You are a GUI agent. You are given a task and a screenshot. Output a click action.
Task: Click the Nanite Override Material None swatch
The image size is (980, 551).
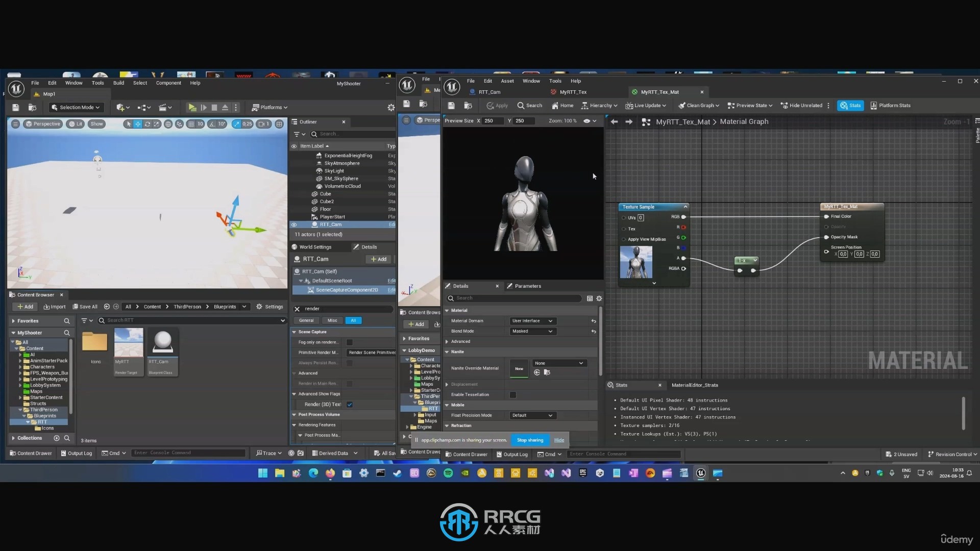tap(519, 368)
